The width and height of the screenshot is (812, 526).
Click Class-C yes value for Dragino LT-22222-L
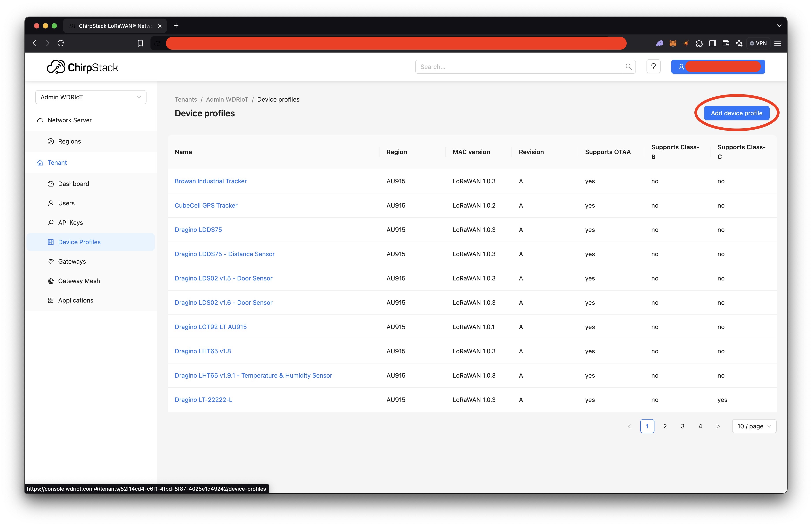(722, 400)
